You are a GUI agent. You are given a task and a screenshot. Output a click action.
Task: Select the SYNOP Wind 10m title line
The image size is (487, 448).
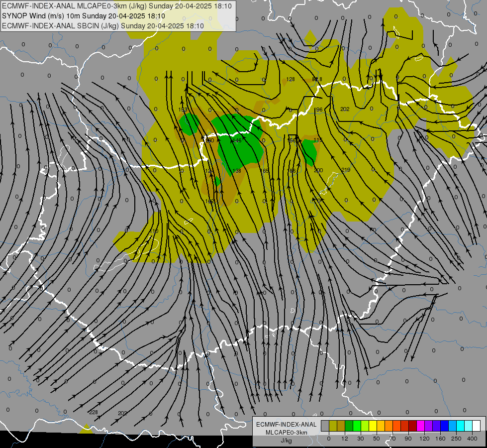84,16
